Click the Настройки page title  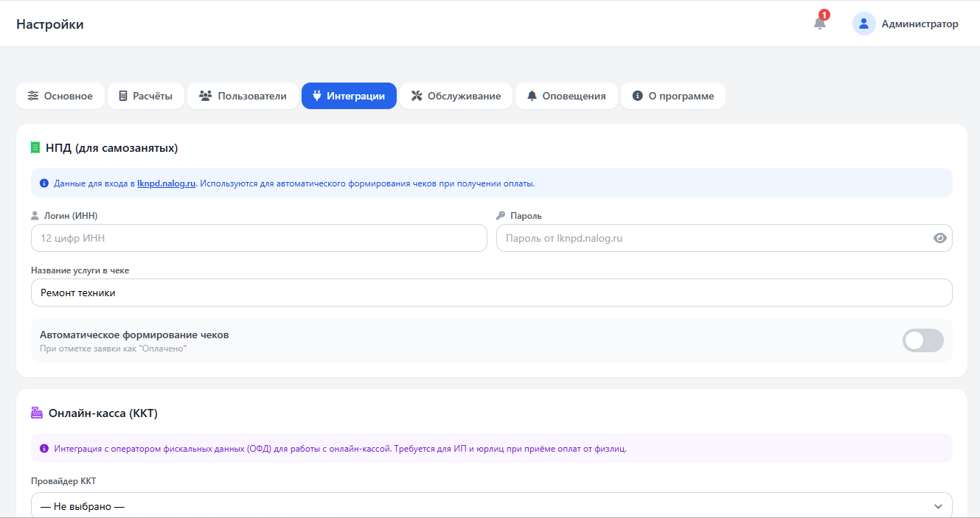click(50, 24)
